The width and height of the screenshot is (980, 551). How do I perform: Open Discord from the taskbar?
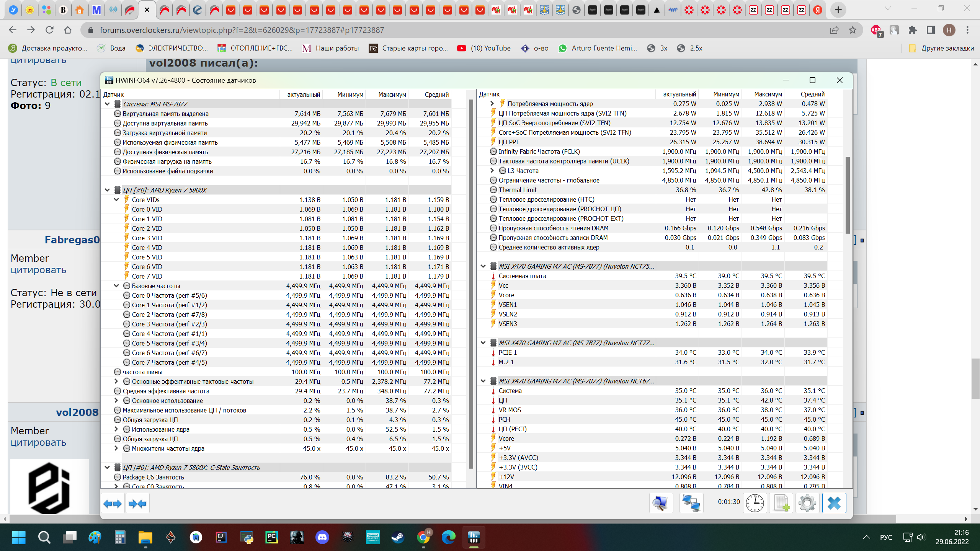point(322,538)
